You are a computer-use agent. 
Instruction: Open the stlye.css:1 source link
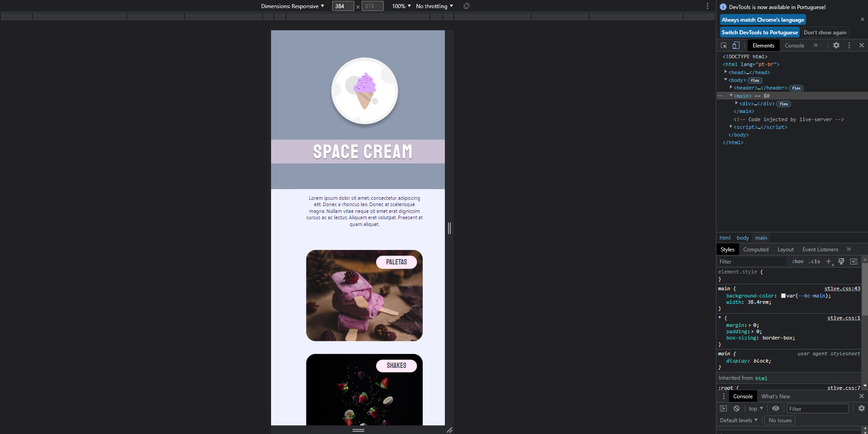pos(844,318)
